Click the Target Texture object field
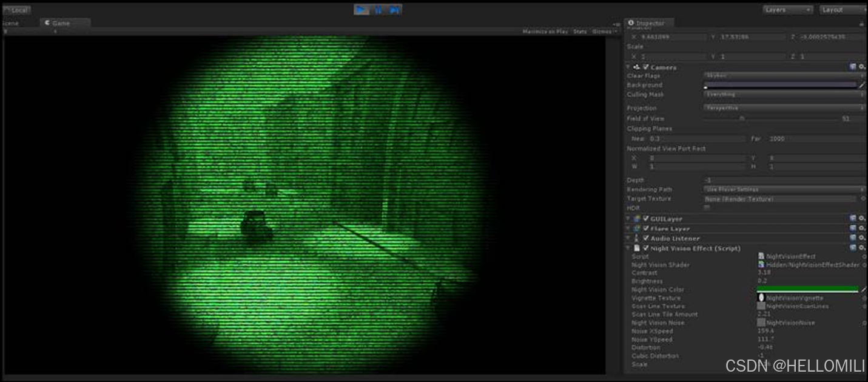The height and width of the screenshot is (382, 868). 780,199
